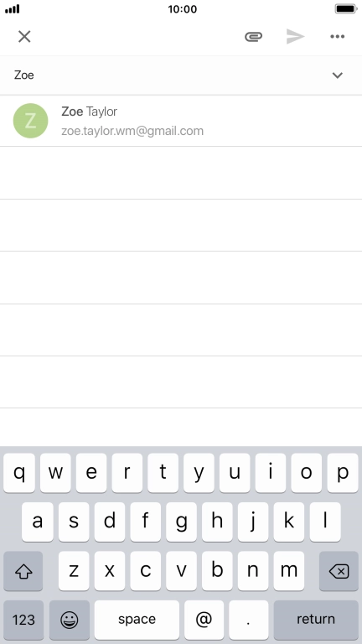The height and width of the screenshot is (644, 362).
Task: Tap the send arrow icon
Action: (x=296, y=37)
